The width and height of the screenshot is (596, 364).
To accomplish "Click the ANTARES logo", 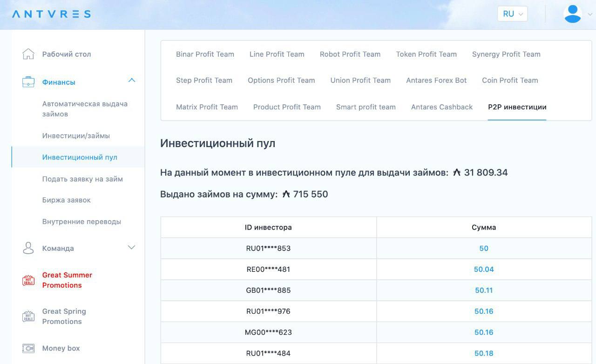I will coord(51,14).
